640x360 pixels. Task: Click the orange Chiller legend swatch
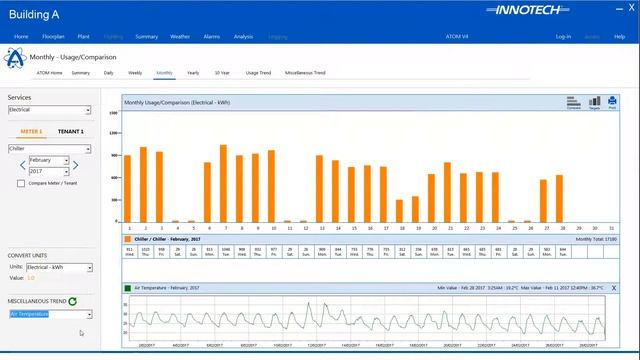[128, 239]
